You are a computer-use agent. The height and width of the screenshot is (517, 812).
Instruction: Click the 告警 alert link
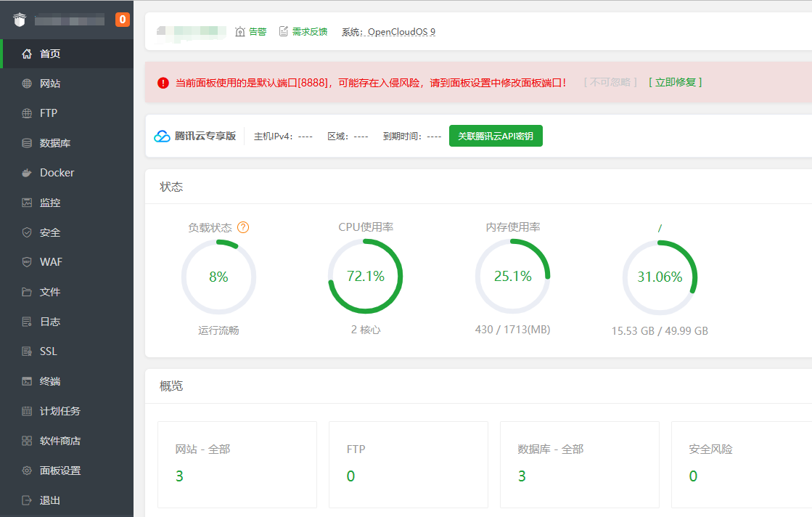[251, 32]
